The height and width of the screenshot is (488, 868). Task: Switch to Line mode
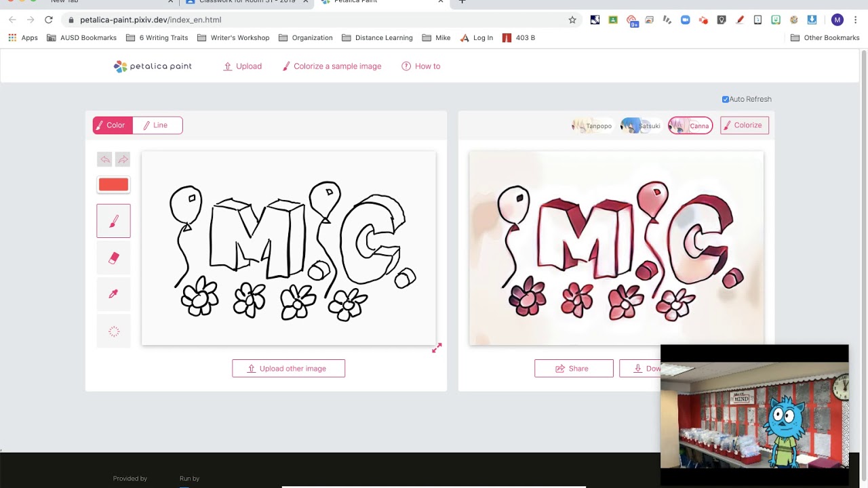(x=157, y=125)
